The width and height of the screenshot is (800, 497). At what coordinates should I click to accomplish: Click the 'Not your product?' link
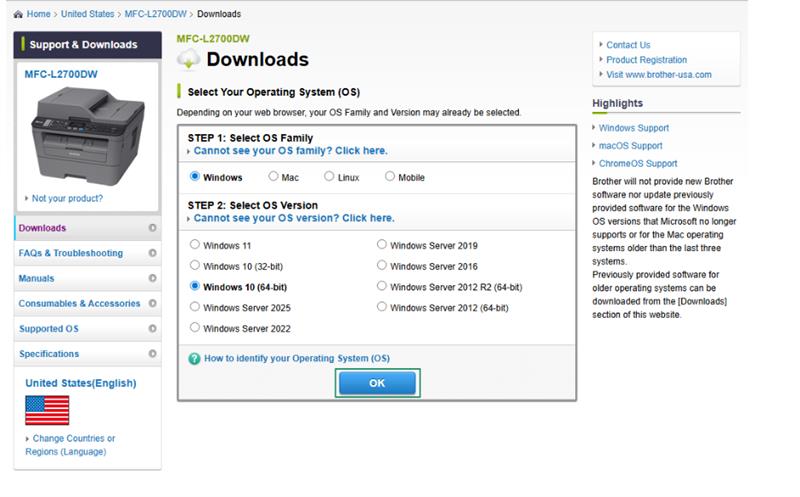(67, 198)
